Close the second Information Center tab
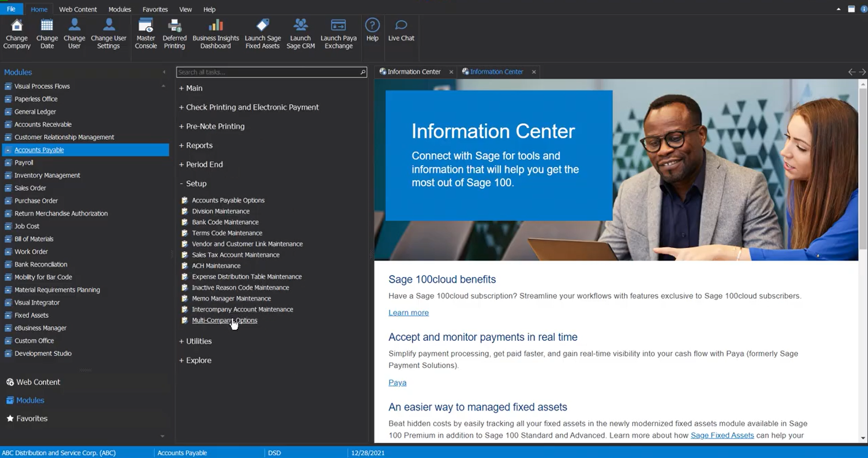Image resolution: width=868 pixels, height=458 pixels. (534, 72)
